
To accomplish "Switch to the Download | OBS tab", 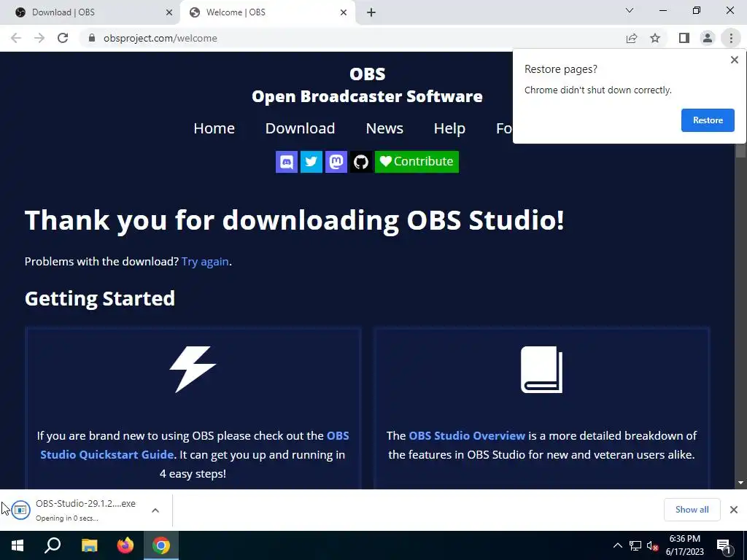I will tap(90, 12).
